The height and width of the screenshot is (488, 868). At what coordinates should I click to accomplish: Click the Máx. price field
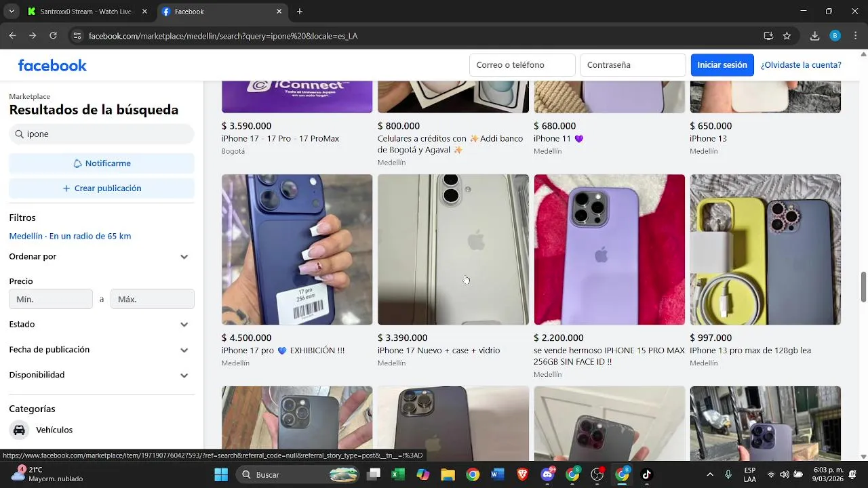153,299
